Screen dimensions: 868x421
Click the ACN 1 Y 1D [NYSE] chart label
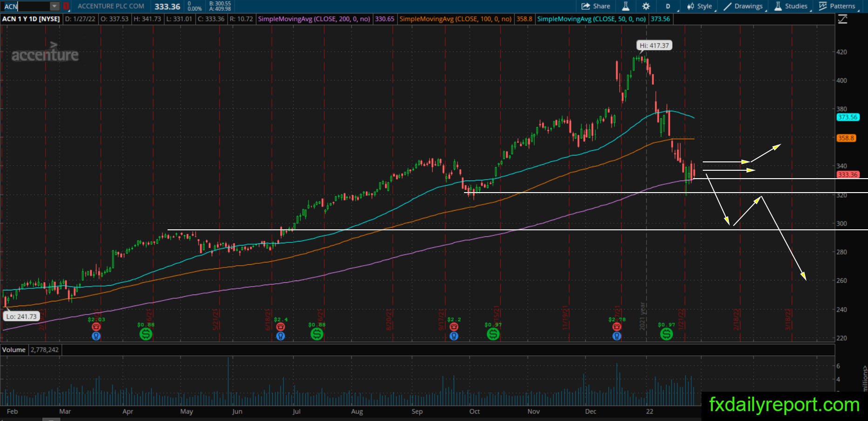click(x=31, y=19)
